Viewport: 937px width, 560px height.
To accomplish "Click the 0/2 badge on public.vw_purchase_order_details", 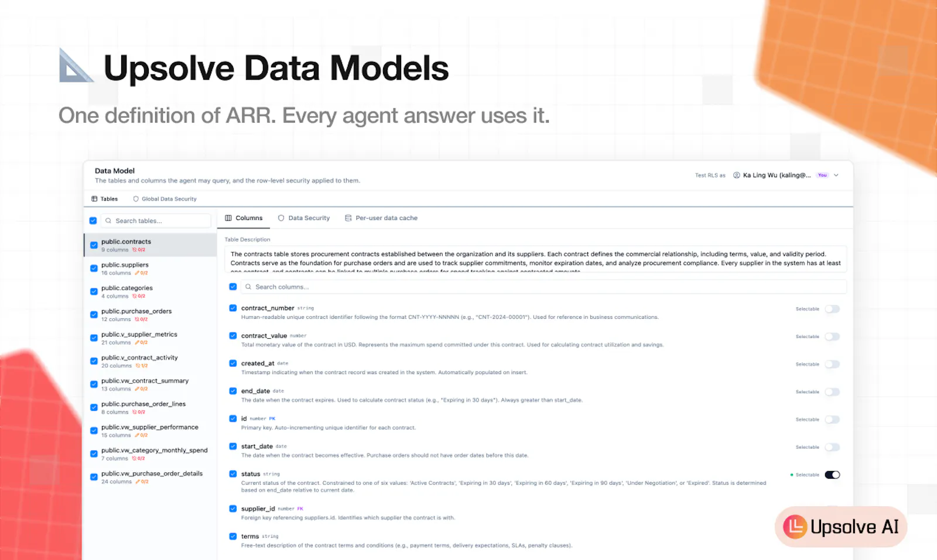I will pos(142,482).
